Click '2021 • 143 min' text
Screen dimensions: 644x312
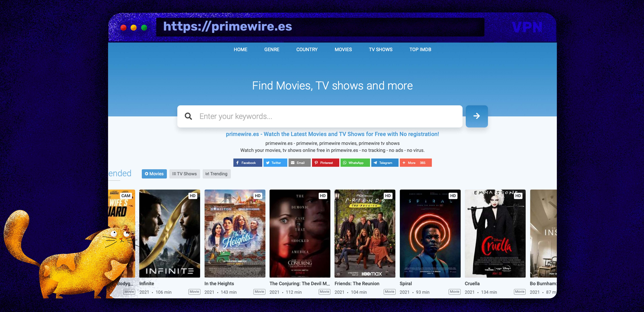tap(220, 292)
